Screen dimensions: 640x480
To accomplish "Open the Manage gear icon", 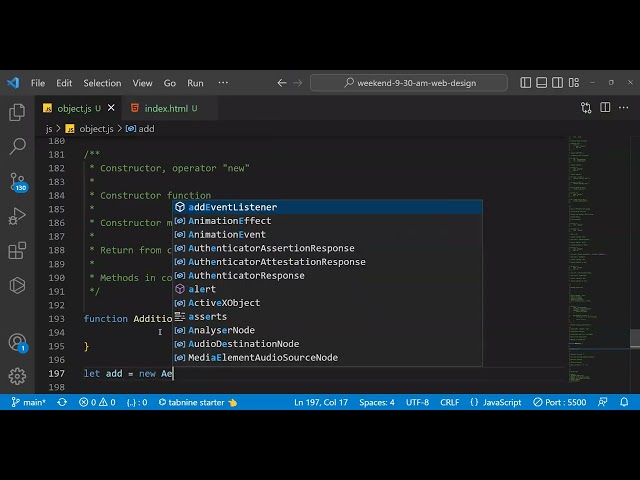I will click(17, 376).
